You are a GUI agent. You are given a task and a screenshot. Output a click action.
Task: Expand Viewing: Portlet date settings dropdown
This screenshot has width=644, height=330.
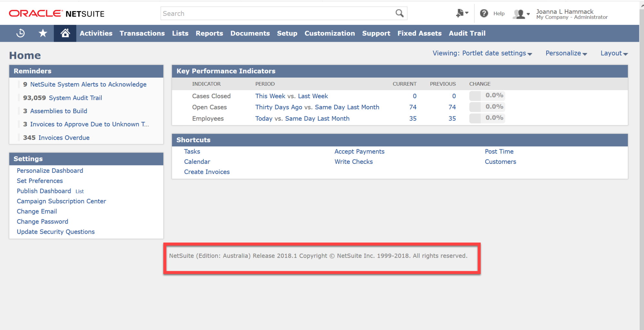[x=482, y=53]
